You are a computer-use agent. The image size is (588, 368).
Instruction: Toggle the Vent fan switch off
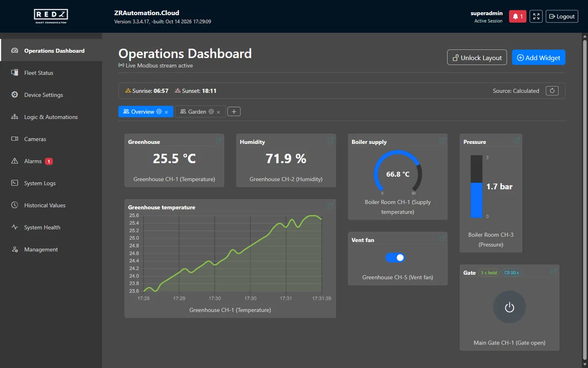[395, 257]
